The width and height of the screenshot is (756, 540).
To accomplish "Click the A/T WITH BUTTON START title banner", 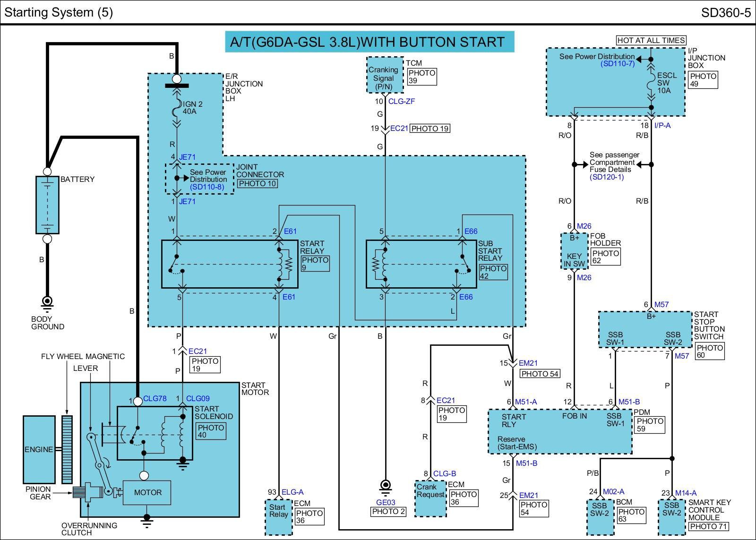I will pos(369,42).
